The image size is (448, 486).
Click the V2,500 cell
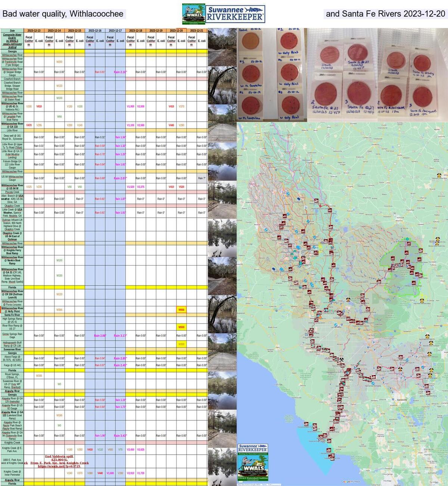pyautogui.click(x=141, y=106)
